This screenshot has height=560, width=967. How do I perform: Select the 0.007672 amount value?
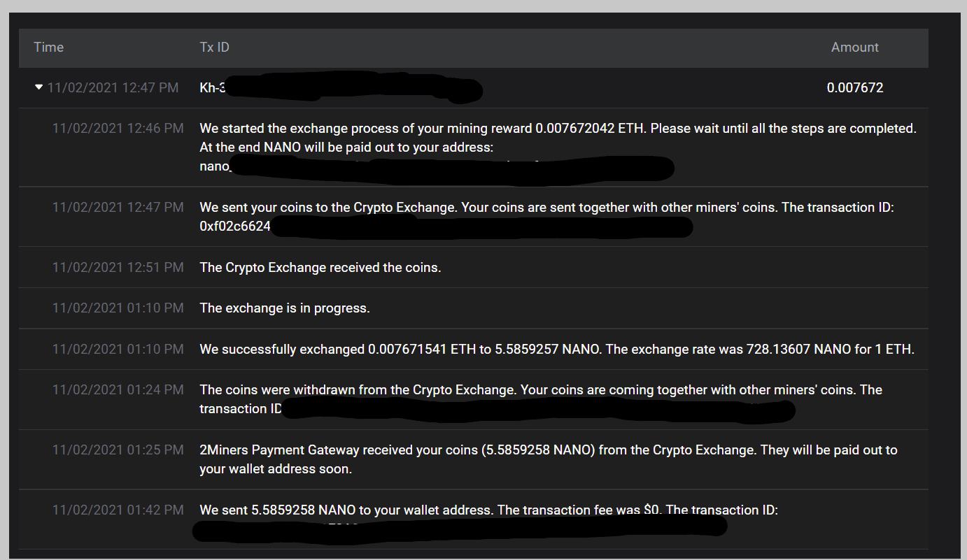coord(855,88)
